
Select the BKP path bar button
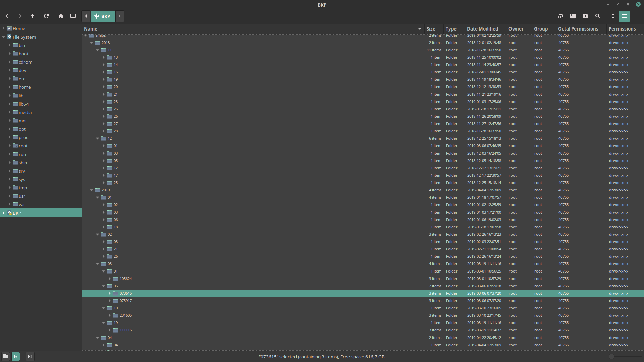coord(103,16)
